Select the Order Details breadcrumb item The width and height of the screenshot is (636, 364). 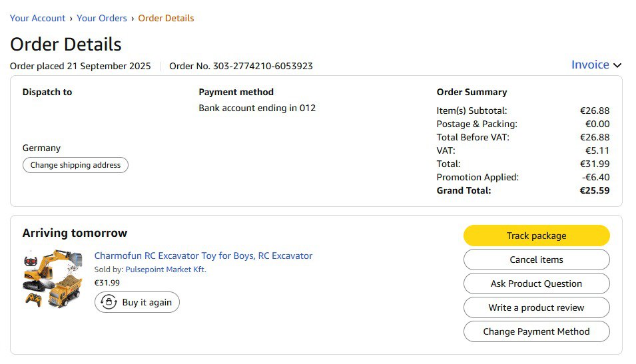(x=166, y=18)
